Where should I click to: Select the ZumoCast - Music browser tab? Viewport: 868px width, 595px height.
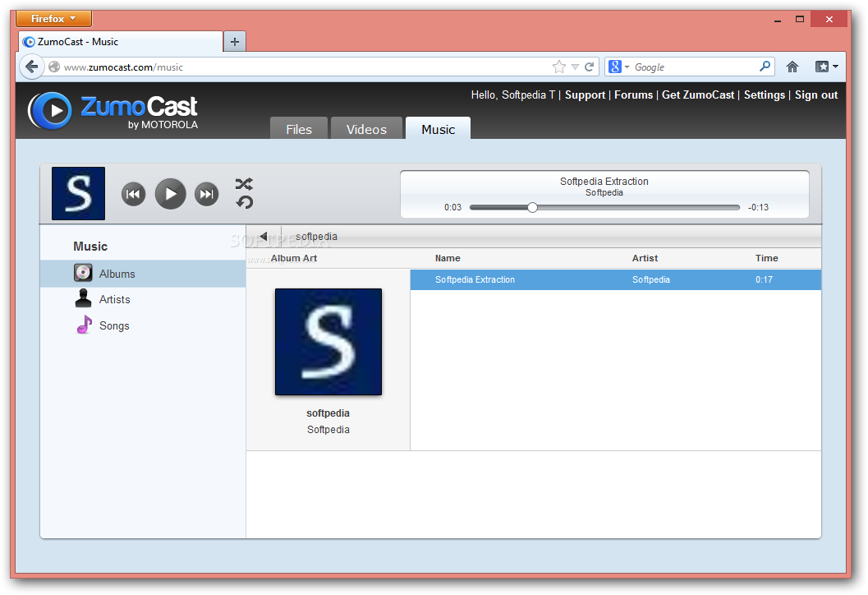(x=121, y=42)
